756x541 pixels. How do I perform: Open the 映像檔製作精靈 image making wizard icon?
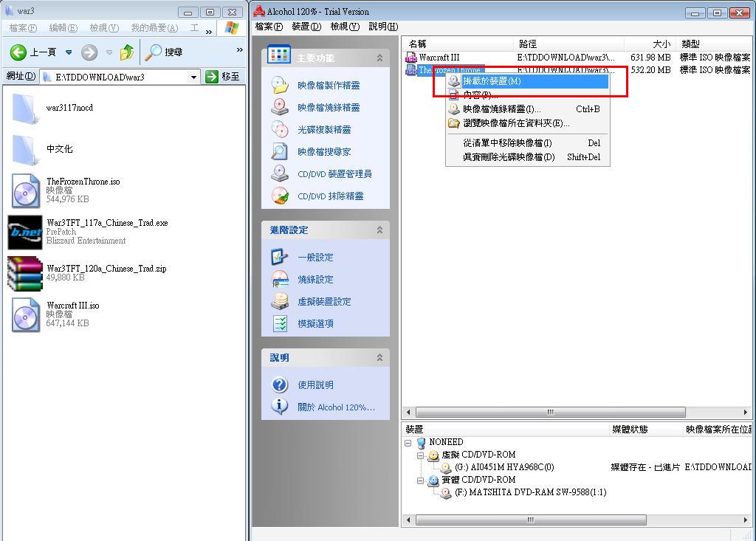pyautogui.click(x=280, y=85)
